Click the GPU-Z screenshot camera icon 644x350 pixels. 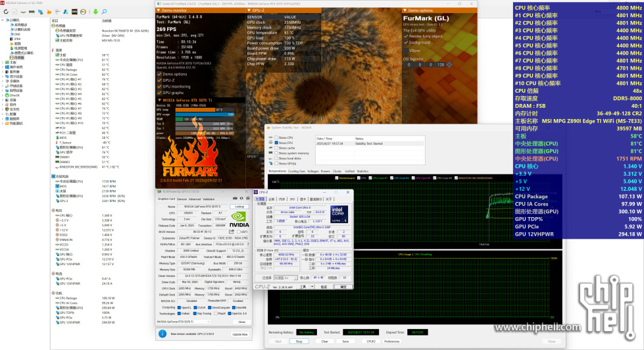[x=235, y=198]
